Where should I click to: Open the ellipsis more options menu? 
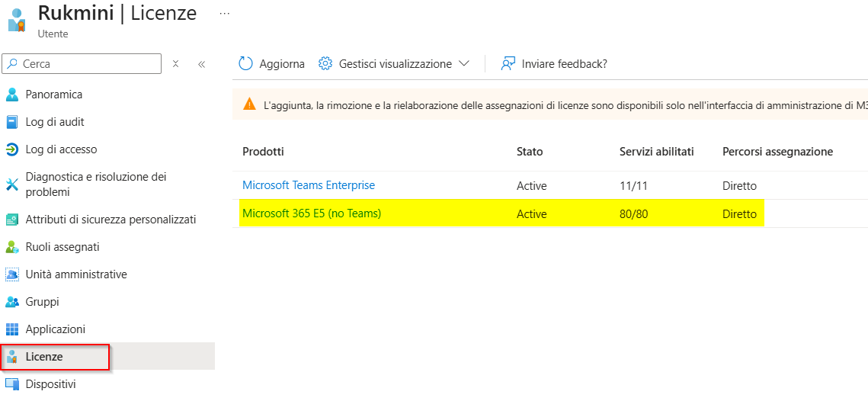[x=224, y=13]
